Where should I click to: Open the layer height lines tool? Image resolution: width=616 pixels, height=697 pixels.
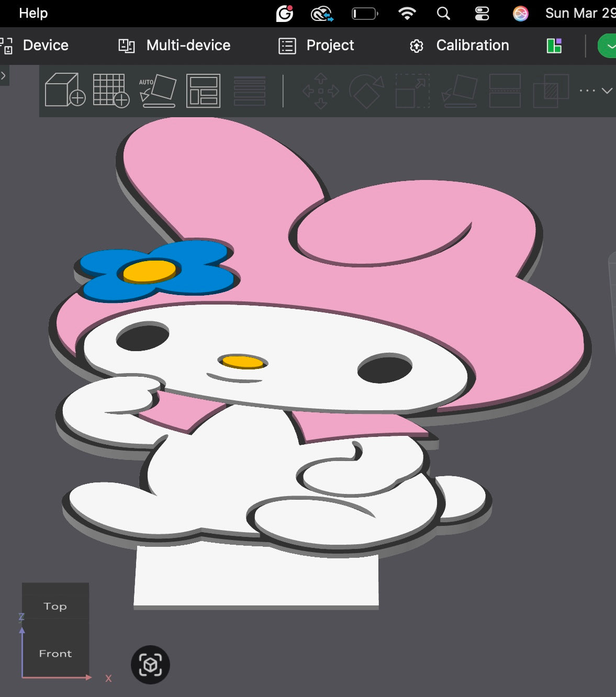tap(249, 91)
